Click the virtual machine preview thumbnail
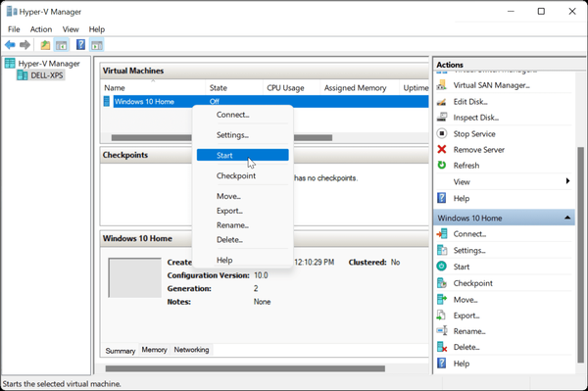Image resolution: width=588 pixels, height=391 pixels. [134, 277]
